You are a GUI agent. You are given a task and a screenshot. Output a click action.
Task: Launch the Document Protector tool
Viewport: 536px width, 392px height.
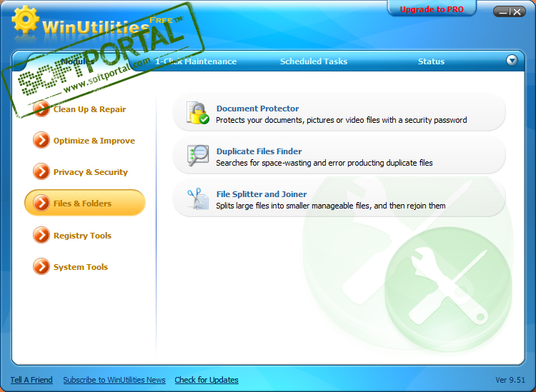pos(339,113)
